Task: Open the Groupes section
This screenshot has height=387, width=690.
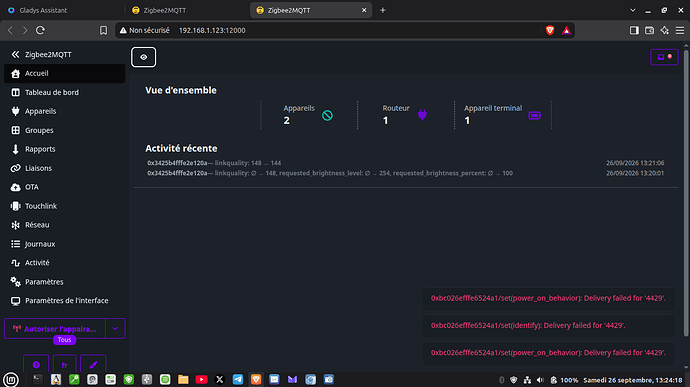Action: coord(64,130)
